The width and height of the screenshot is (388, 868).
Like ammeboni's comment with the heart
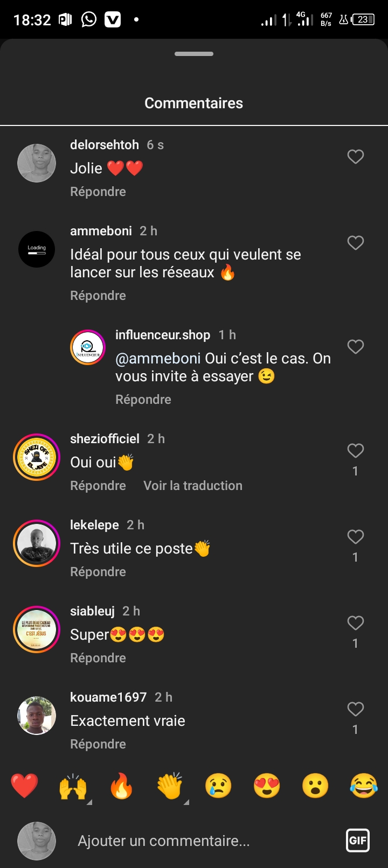click(x=355, y=243)
